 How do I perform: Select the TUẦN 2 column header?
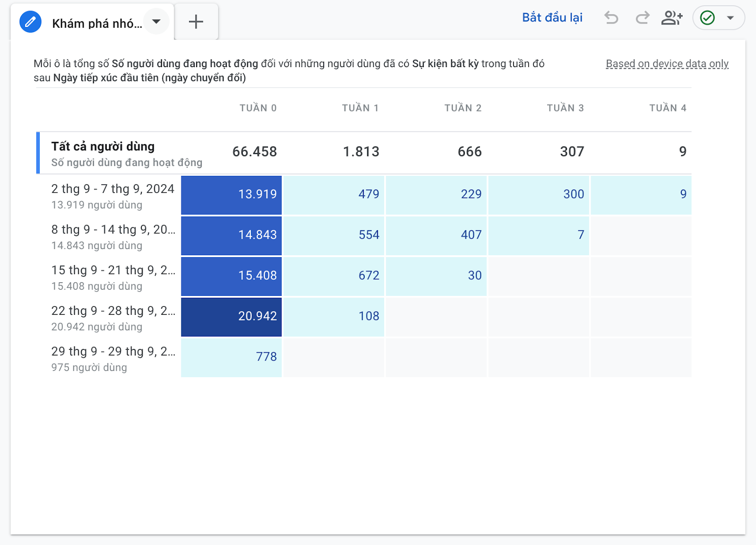click(x=463, y=108)
